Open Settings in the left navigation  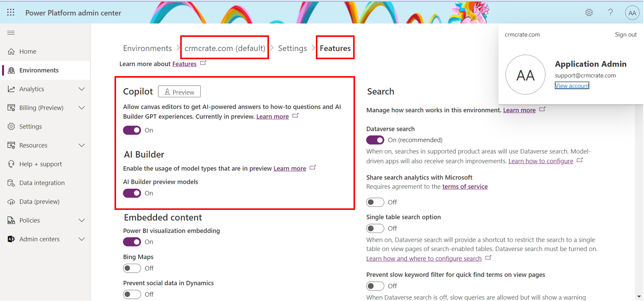(x=30, y=126)
